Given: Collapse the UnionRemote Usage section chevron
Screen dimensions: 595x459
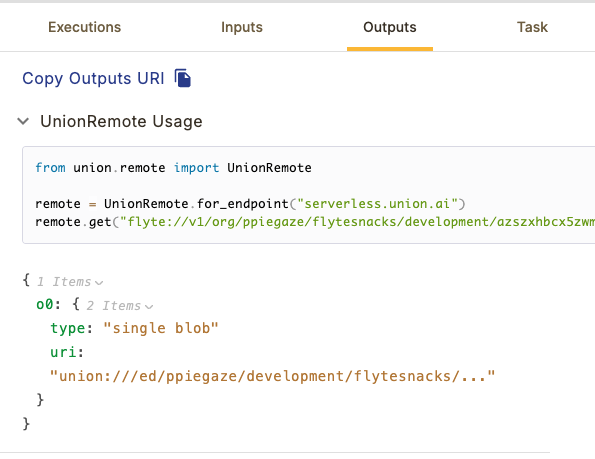Looking at the screenshot, I should click(23, 121).
